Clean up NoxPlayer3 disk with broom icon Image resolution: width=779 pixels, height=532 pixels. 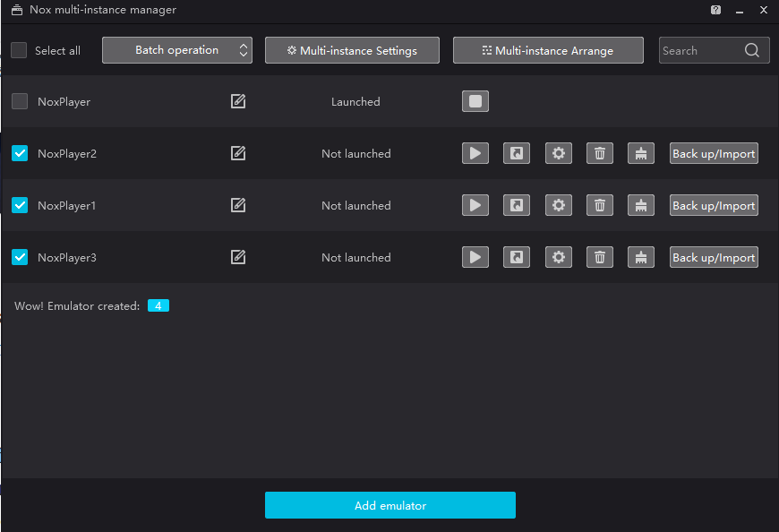tap(641, 257)
